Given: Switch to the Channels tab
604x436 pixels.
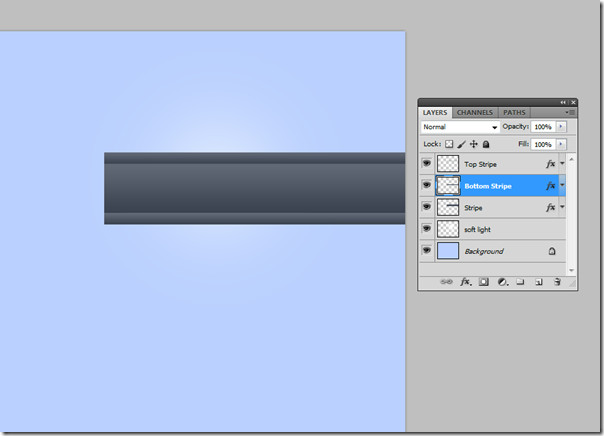Looking at the screenshot, I should click(x=475, y=112).
